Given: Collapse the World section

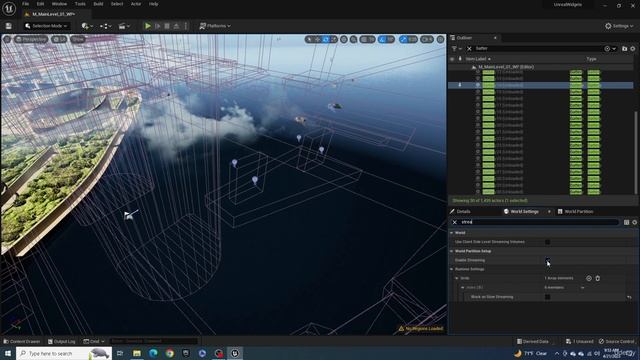Looking at the screenshot, I should coord(452,233).
